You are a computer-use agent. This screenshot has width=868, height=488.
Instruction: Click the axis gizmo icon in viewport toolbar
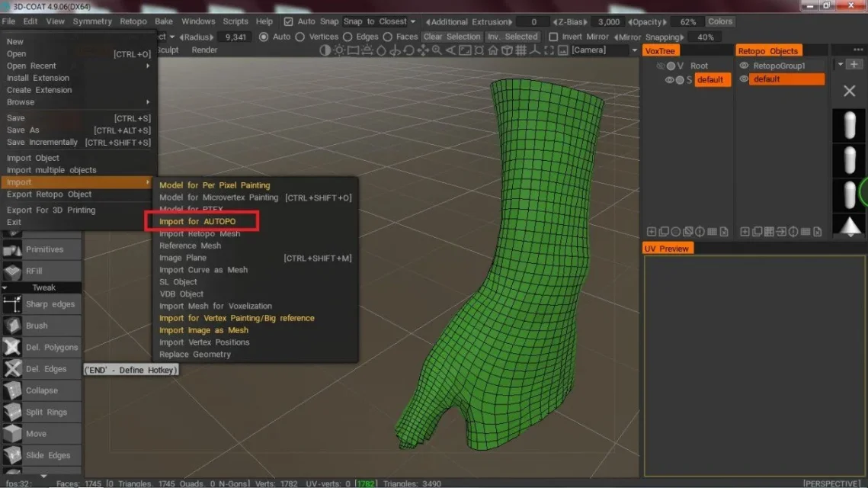535,50
